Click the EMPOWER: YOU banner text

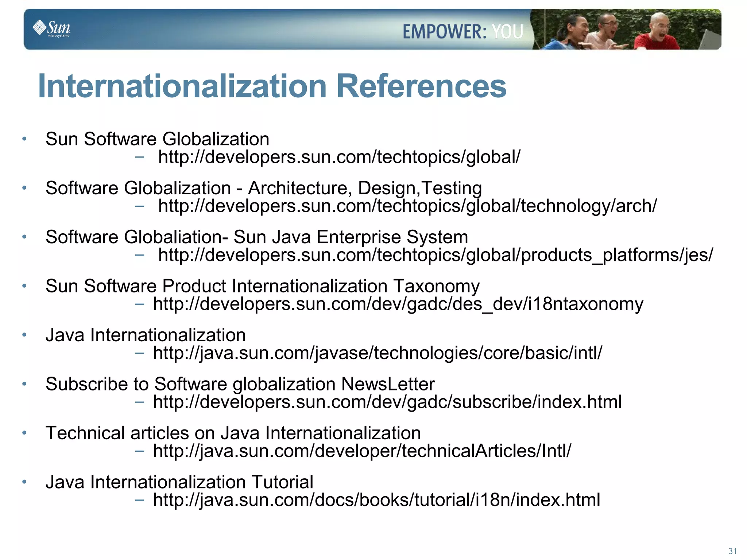[463, 31]
